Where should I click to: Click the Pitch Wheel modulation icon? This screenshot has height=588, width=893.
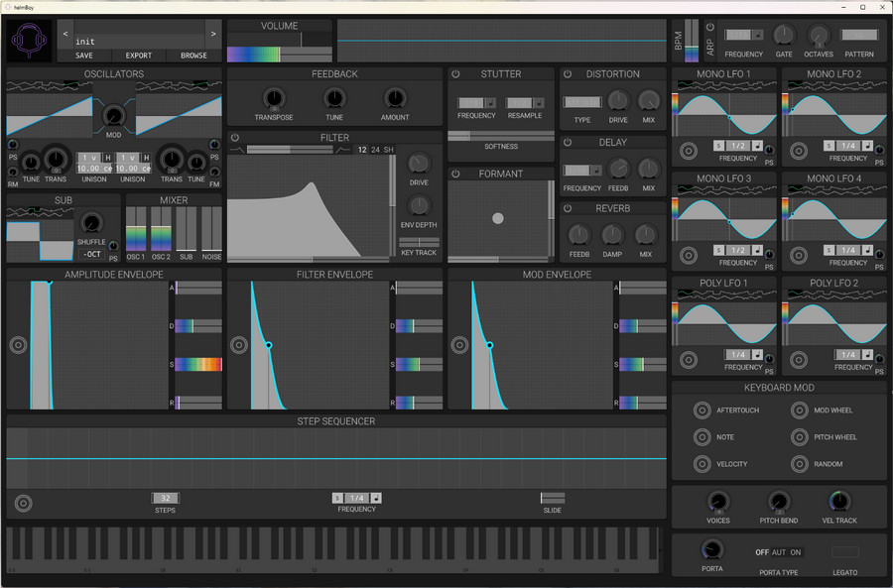tap(800, 436)
